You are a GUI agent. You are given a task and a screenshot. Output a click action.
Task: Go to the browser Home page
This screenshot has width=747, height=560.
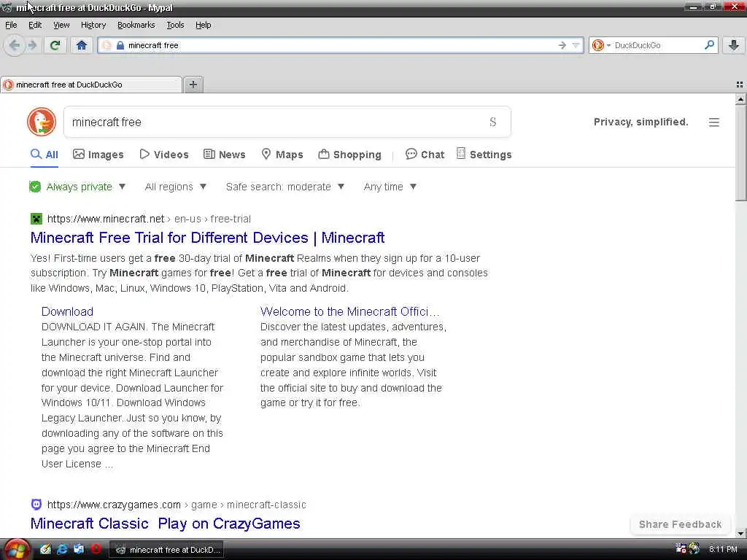tap(82, 45)
